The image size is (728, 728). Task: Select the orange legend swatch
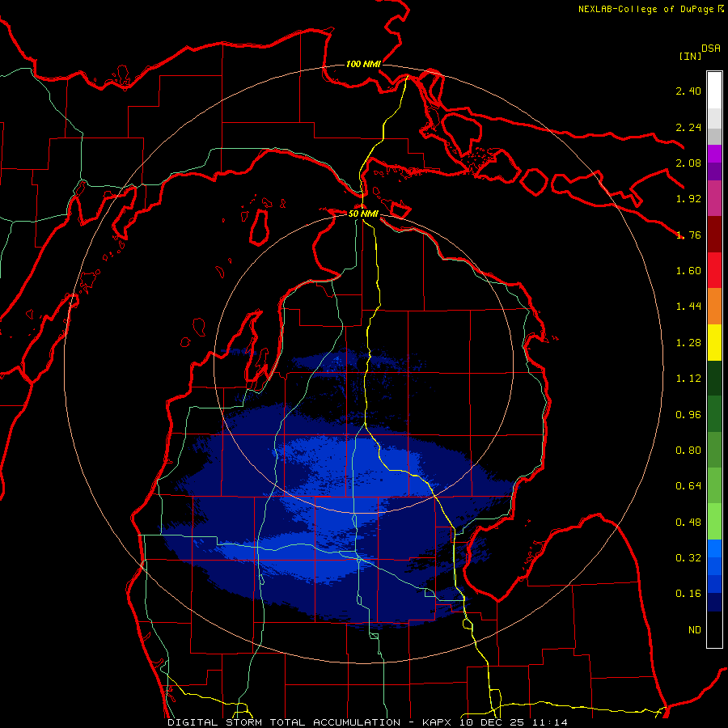(x=714, y=307)
